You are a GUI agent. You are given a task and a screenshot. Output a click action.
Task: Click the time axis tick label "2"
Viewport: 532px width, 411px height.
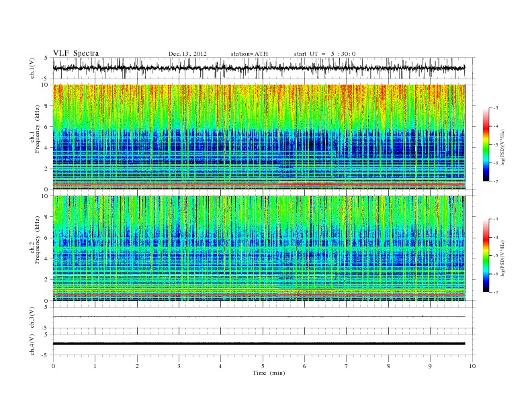pyautogui.click(x=137, y=366)
